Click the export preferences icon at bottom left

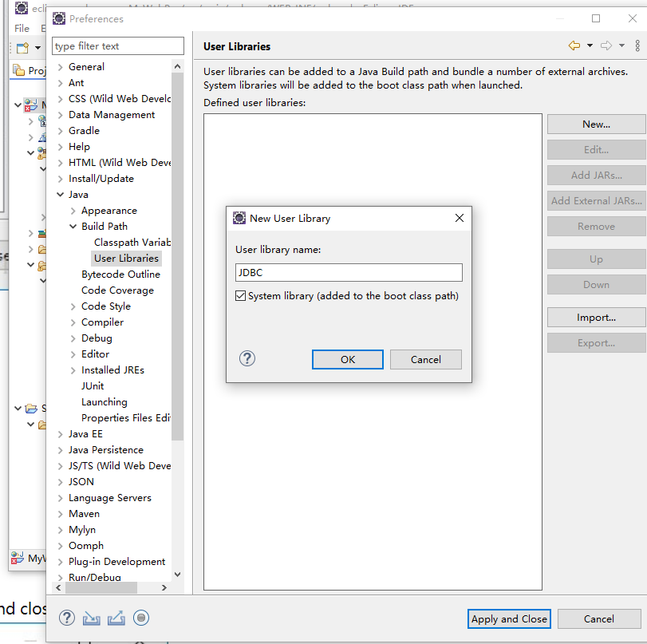(x=116, y=618)
